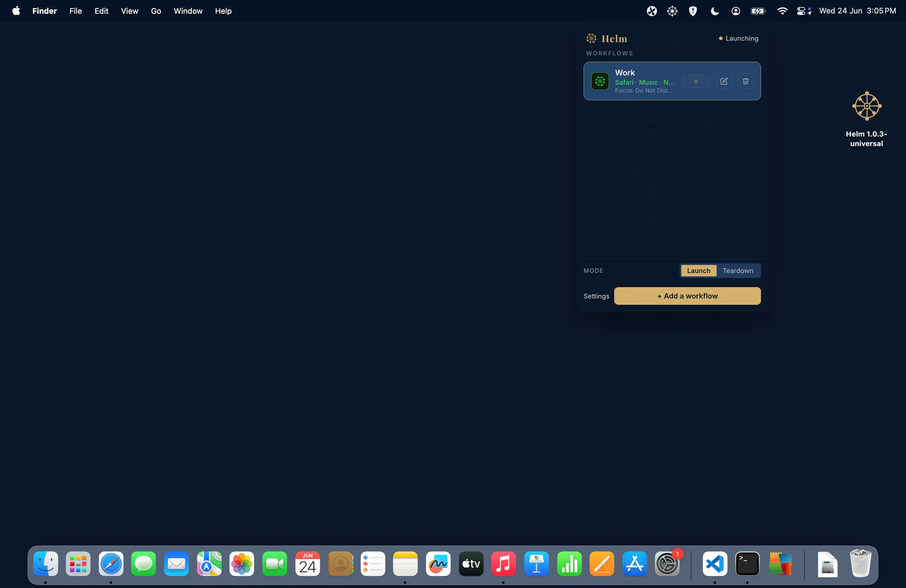Open the Helm wheel icon in menu bar
The image size is (906, 588).
pyautogui.click(x=672, y=11)
